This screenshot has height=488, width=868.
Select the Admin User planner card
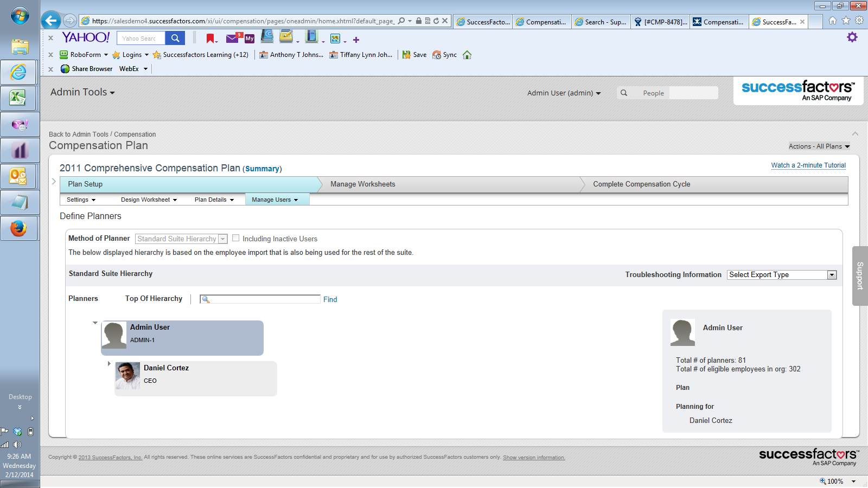(x=182, y=338)
